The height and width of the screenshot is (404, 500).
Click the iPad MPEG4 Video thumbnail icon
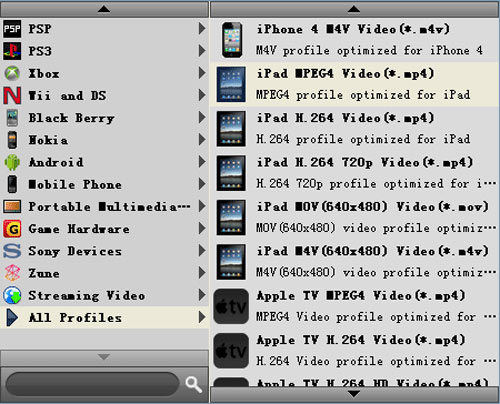(231, 84)
